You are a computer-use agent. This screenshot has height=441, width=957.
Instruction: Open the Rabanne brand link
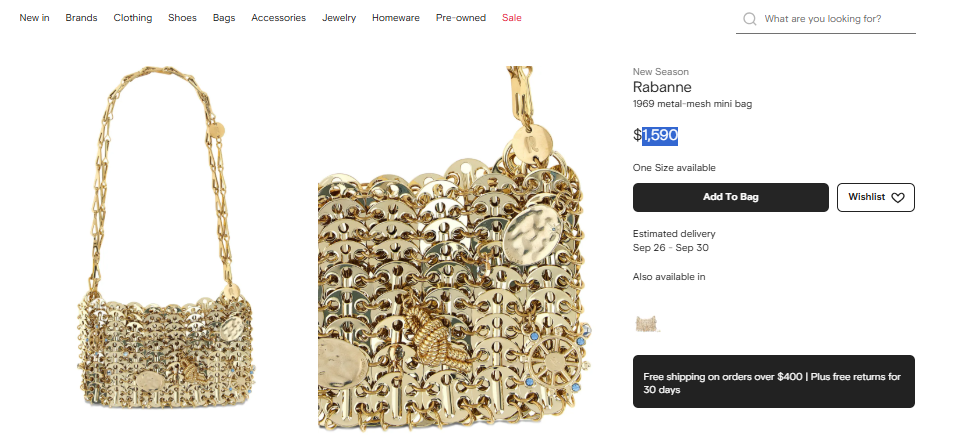[x=662, y=87]
